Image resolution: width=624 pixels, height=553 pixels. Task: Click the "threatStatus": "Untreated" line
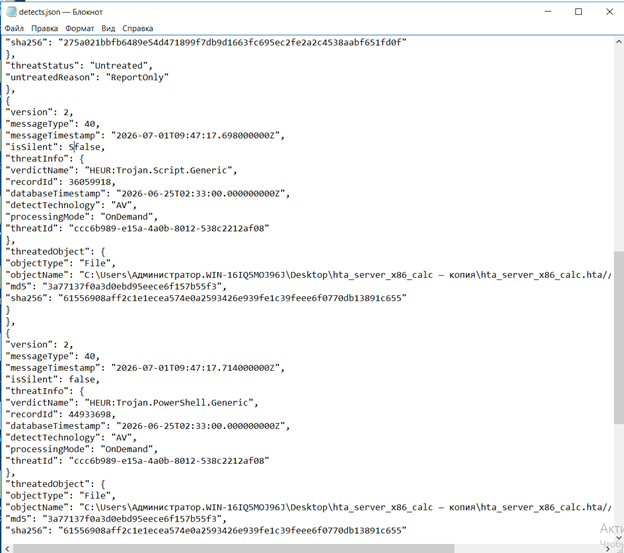(79, 66)
